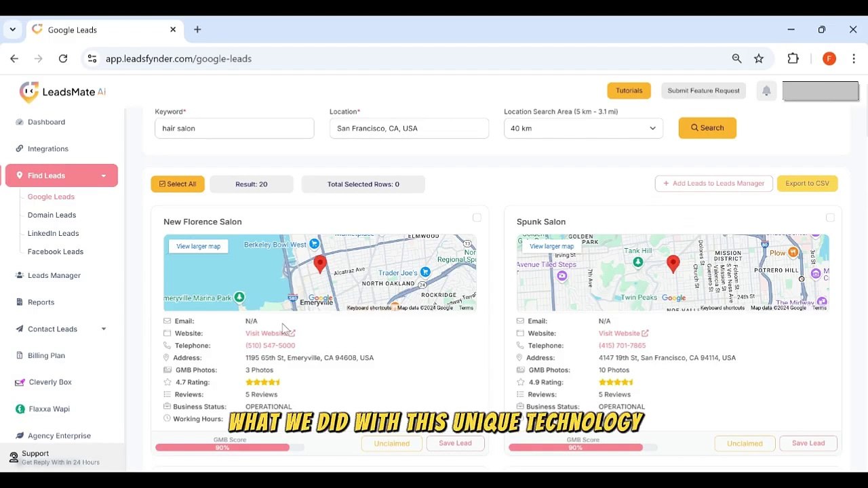
Task: Click Submit Feature Request button
Action: [703, 91]
